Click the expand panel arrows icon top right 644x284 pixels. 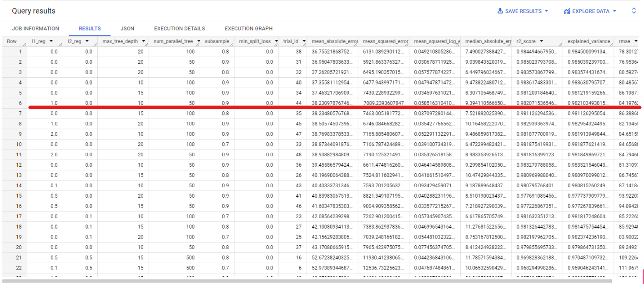click(634, 11)
